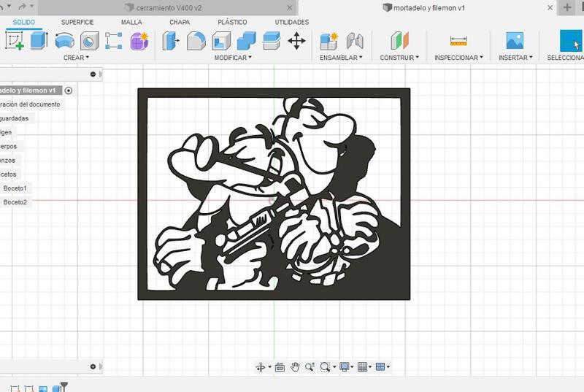Select the Move/Copy arrows tool
The height and width of the screenshot is (392, 584).
pyautogui.click(x=296, y=41)
